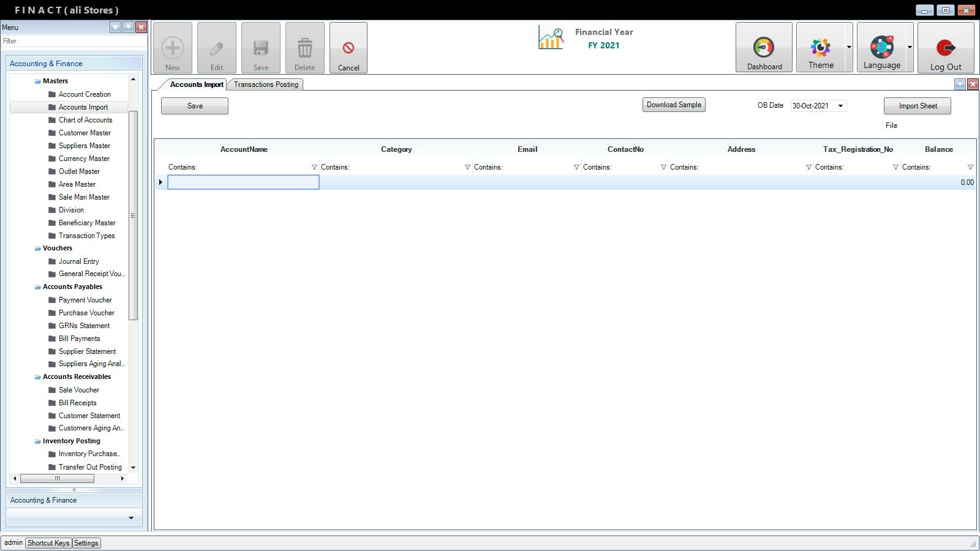Click the Import Sheet button
Image resolution: width=980 pixels, height=551 pixels.
[917, 106]
